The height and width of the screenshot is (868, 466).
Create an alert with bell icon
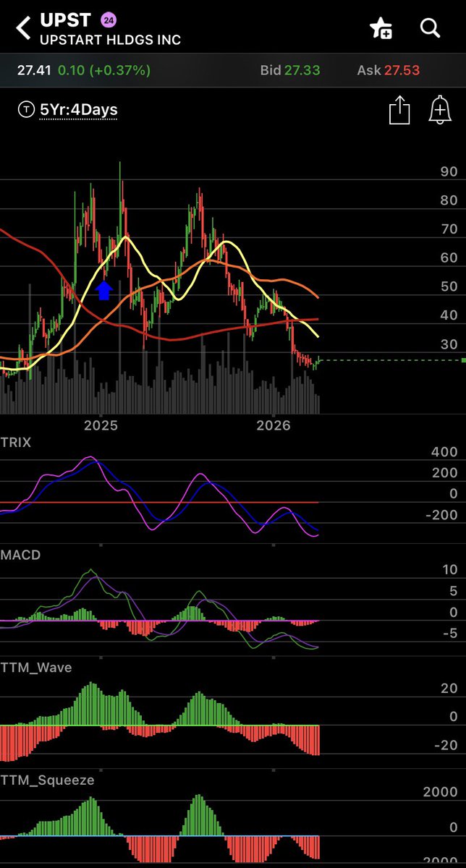click(439, 111)
